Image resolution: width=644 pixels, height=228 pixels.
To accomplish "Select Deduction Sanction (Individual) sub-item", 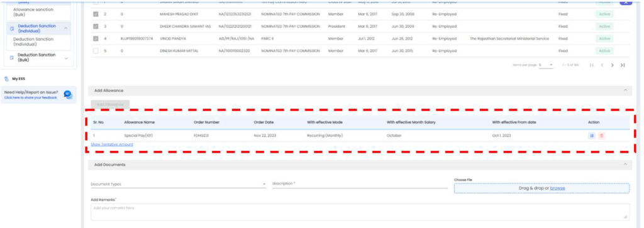I will tap(33, 41).
